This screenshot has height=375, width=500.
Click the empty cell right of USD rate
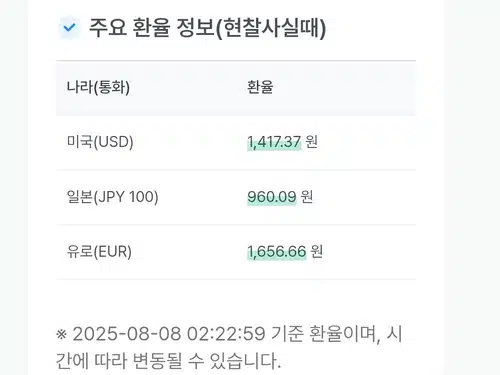[367, 142]
